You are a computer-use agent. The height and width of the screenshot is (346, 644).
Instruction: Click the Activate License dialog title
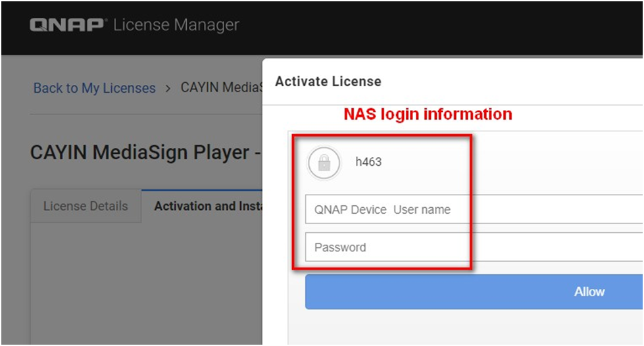pos(328,82)
